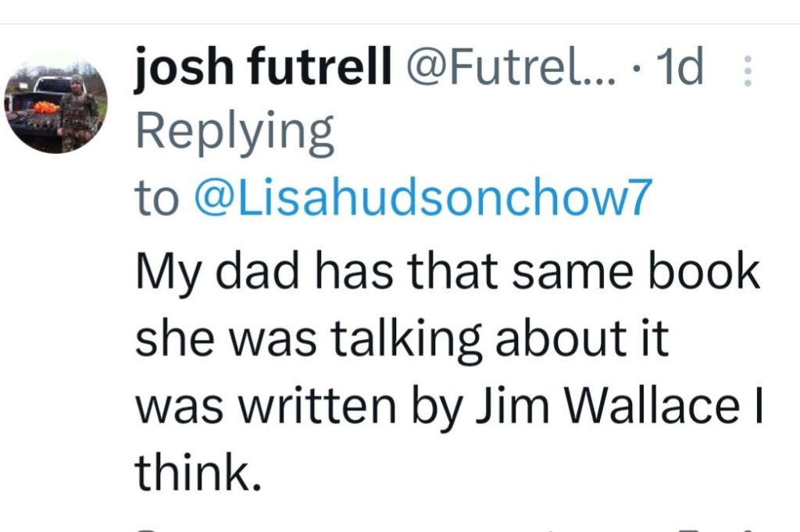Click the display name josh futrell
Screen dimensions: 800x532
coord(263,70)
